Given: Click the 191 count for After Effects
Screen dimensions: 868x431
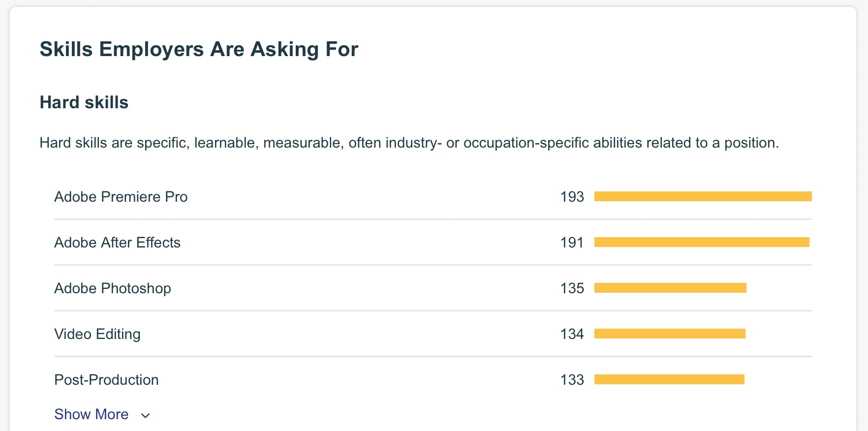Looking at the screenshot, I should point(572,243).
